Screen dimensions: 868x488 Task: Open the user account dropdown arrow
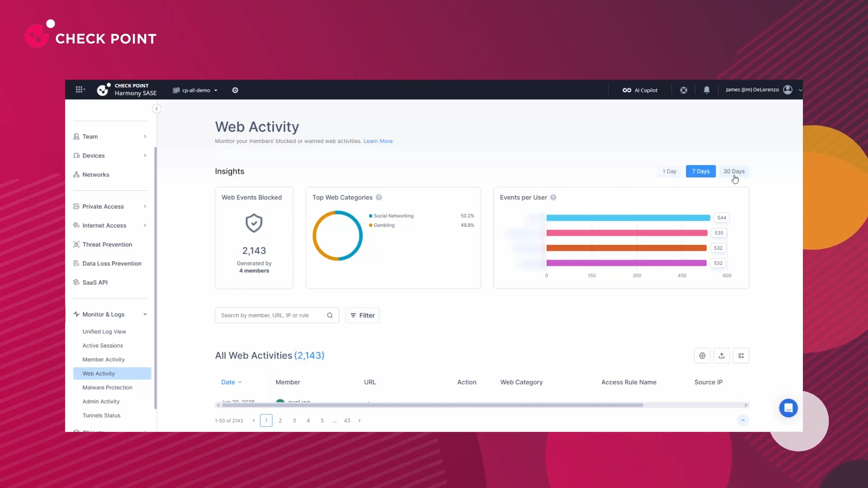click(x=800, y=90)
